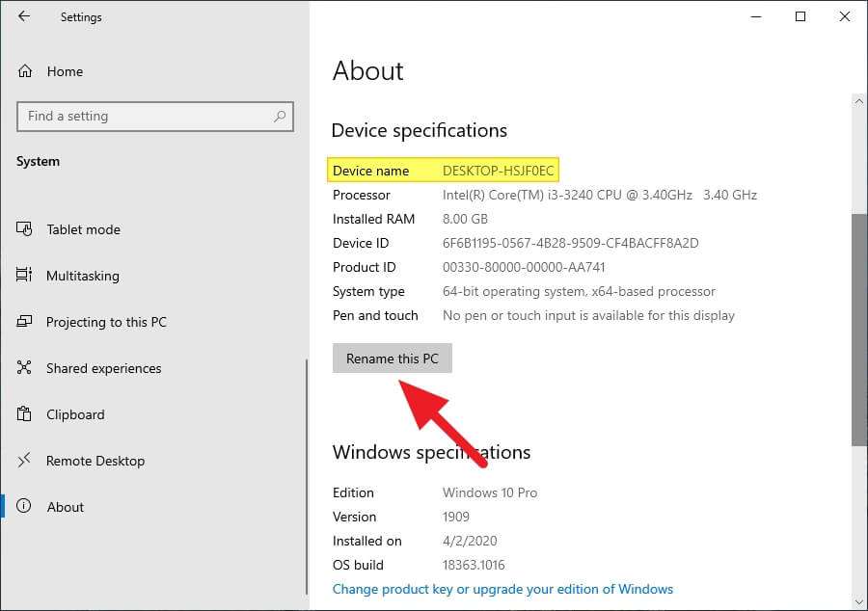The width and height of the screenshot is (868, 611).
Task: Click Edition value Windows 10 Pro
Action: pyautogui.click(x=490, y=492)
